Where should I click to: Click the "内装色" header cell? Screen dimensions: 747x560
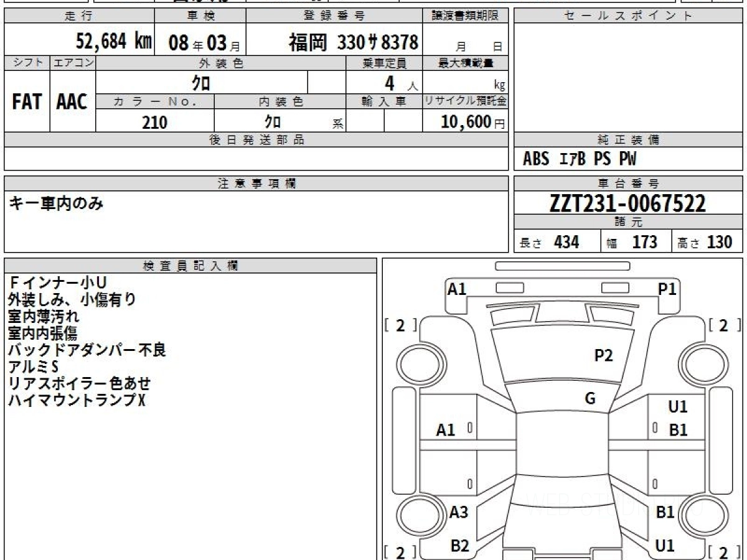pyautogui.click(x=280, y=101)
